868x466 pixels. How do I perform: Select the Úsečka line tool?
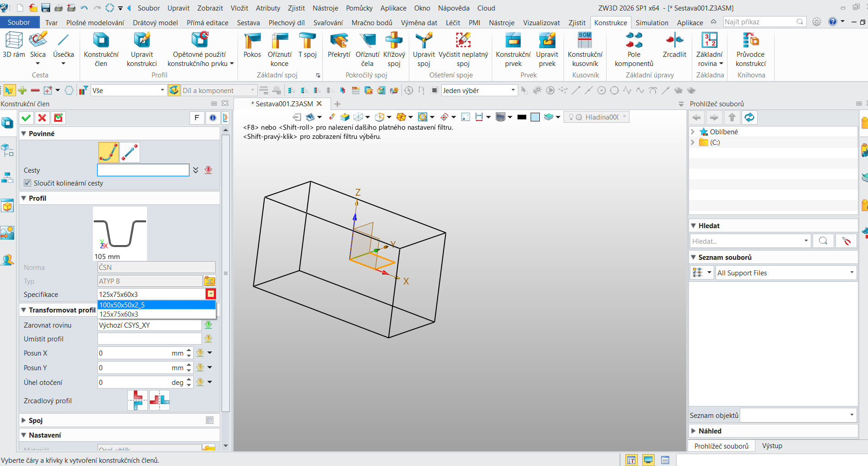63,45
